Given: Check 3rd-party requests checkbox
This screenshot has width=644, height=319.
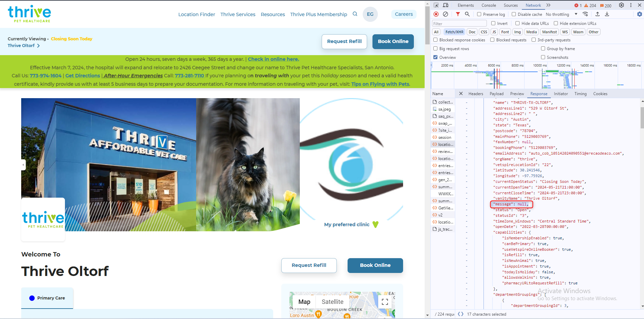Looking at the screenshot, I should (534, 40).
